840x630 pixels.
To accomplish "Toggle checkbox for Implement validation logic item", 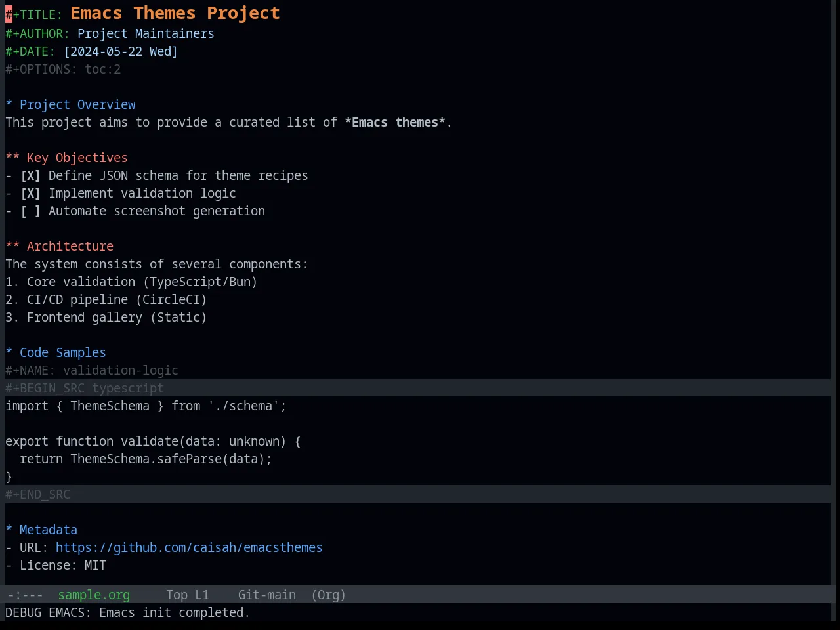I will tap(30, 194).
